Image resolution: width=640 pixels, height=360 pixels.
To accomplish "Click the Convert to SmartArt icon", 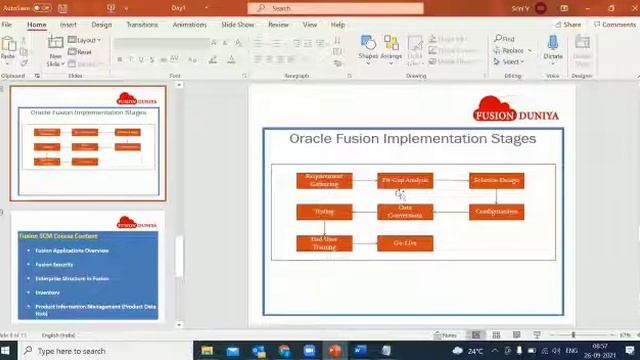I will click(x=338, y=63).
